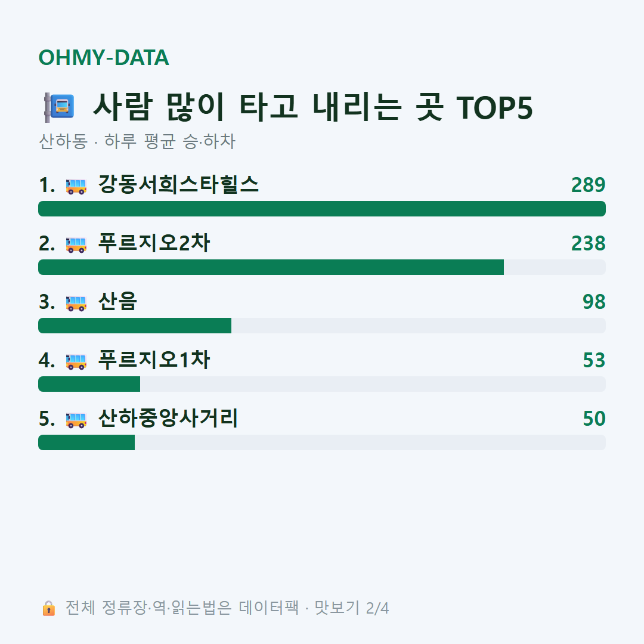644x644 pixels.
Task: Select the 푸르지오2차 stop name
Action: 154,243
